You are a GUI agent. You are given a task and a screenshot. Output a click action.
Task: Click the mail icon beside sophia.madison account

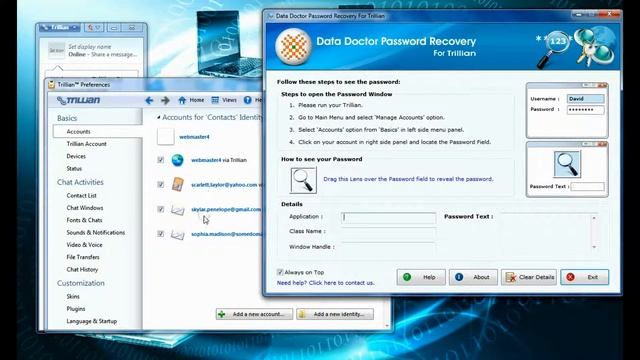tap(178, 234)
